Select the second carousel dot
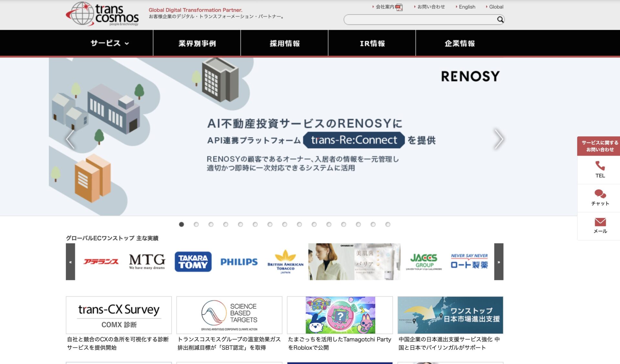 pyautogui.click(x=196, y=224)
